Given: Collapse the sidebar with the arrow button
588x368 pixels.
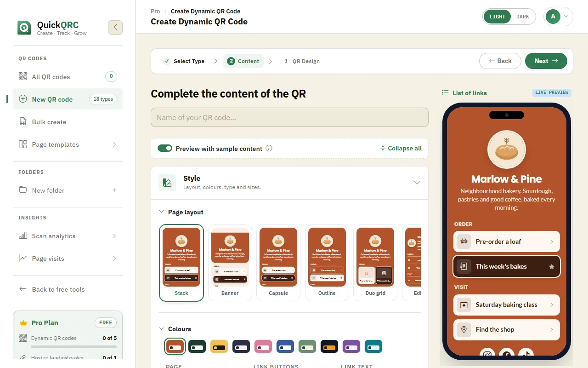Looking at the screenshot, I should pyautogui.click(x=115, y=28).
